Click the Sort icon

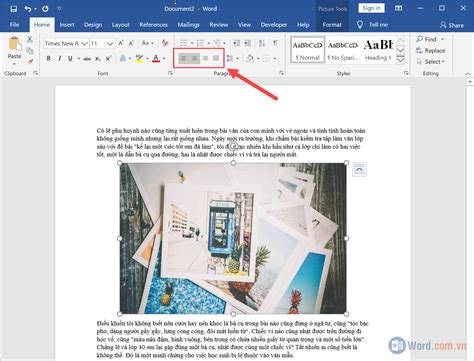pyautogui.click(x=262, y=43)
